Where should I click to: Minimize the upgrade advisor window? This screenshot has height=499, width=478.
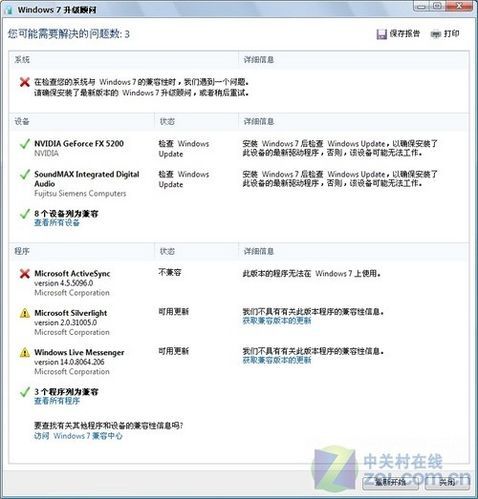pyautogui.click(x=422, y=6)
